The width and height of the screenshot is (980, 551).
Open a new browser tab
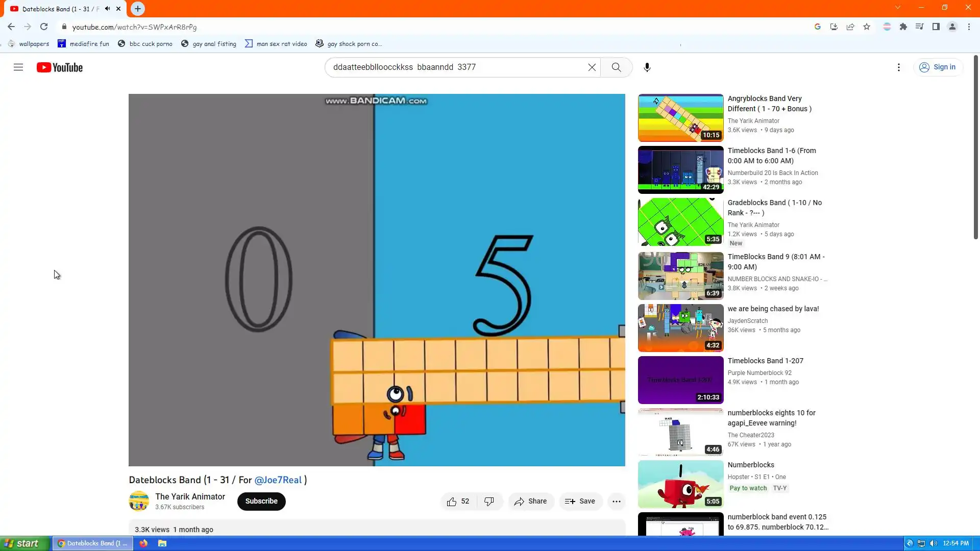(x=138, y=9)
